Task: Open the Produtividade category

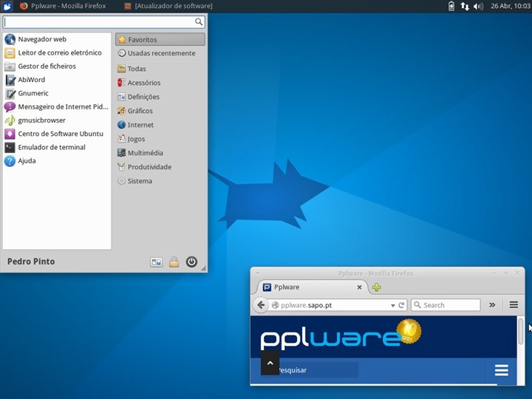Action: pos(160,167)
